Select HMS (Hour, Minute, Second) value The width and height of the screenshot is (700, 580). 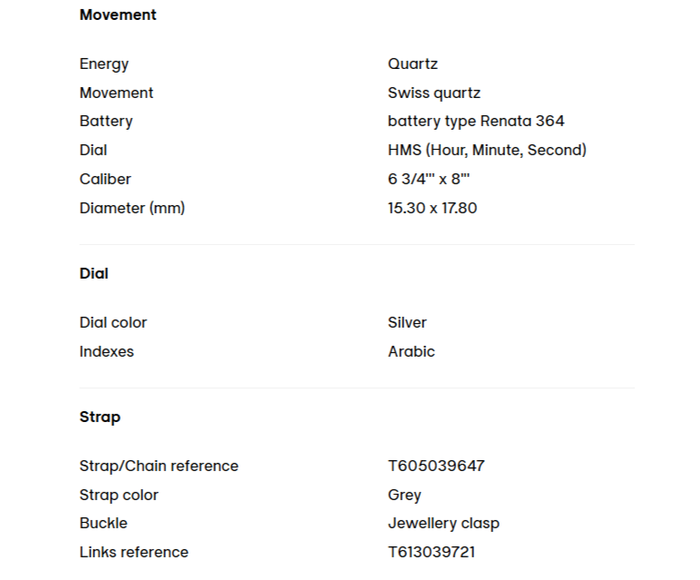[487, 150]
